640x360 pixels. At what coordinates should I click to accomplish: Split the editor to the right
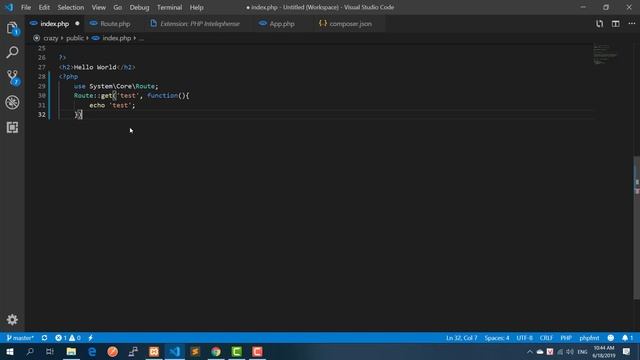coord(616,24)
